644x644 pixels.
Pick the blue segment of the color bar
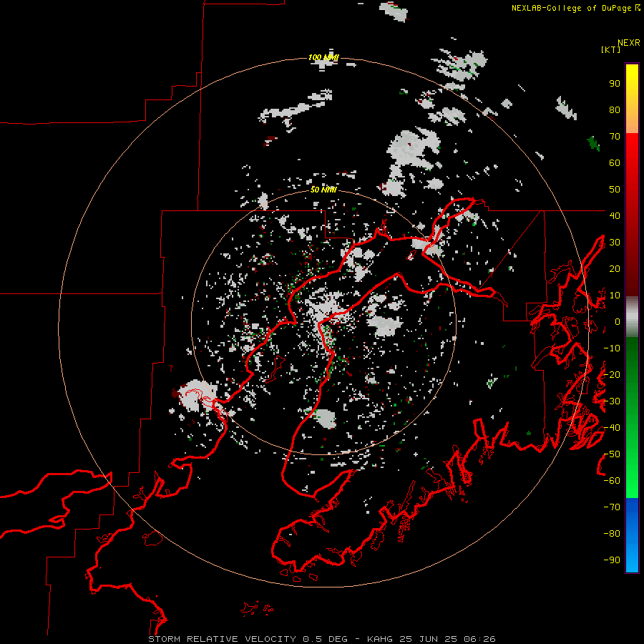(x=632, y=535)
